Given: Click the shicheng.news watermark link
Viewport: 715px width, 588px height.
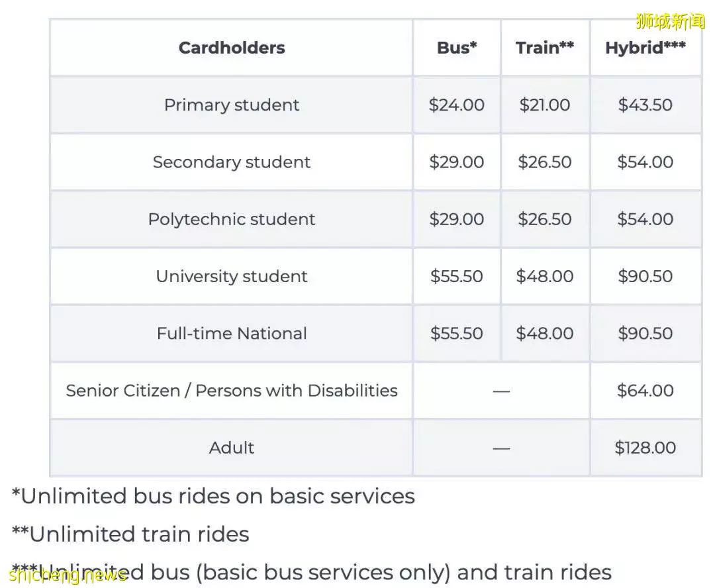Looking at the screenshot, I should pos(68,575).
